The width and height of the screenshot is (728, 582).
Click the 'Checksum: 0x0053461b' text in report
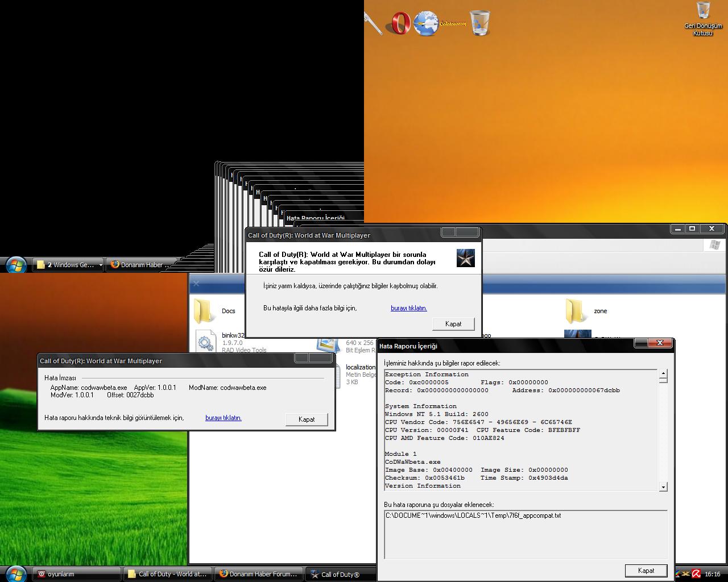pos(424,478)
